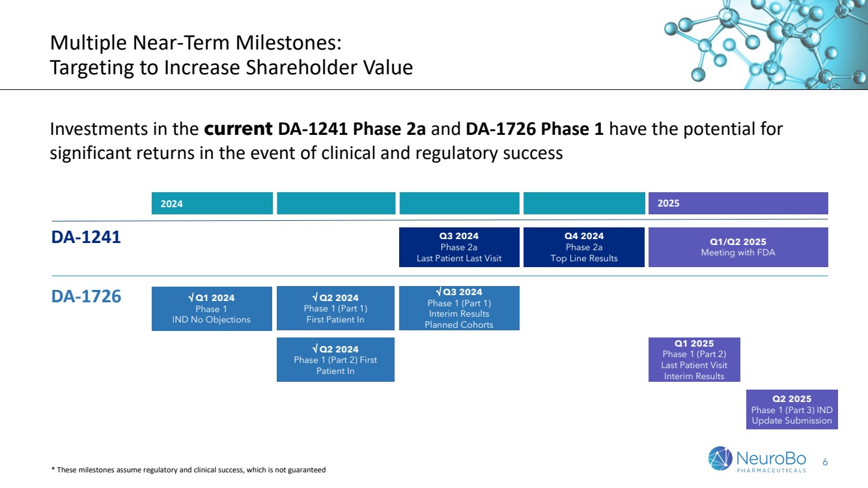Select Q2 2024 Phase 1 (Part 1) First Patient In
Viewport: 868px width, 488px height.
pyautogui.click(x=335, y=309)
